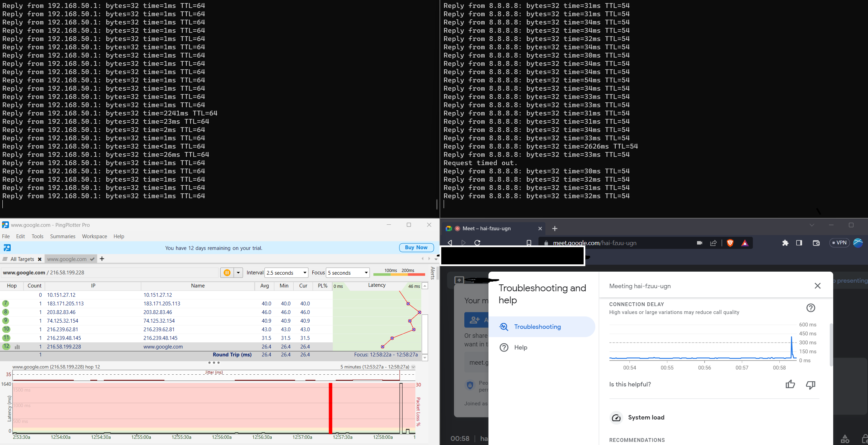
Task: Click thumbs down for Is this helpful
Action: (810, 385)
